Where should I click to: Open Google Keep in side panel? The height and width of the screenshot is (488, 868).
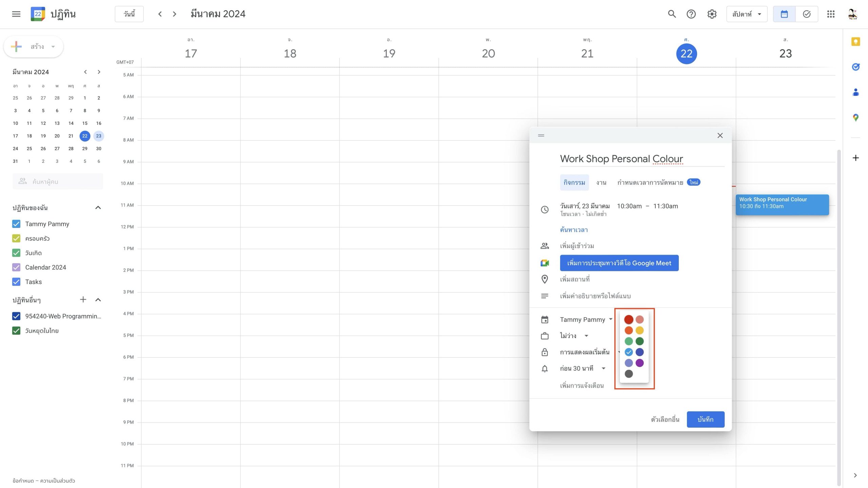click(855, 42)
